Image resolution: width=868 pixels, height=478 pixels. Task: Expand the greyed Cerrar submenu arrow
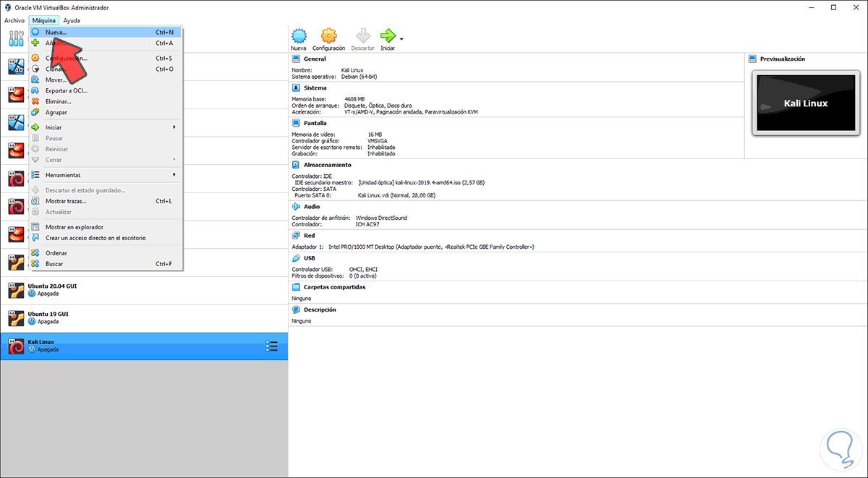point(174,160)
